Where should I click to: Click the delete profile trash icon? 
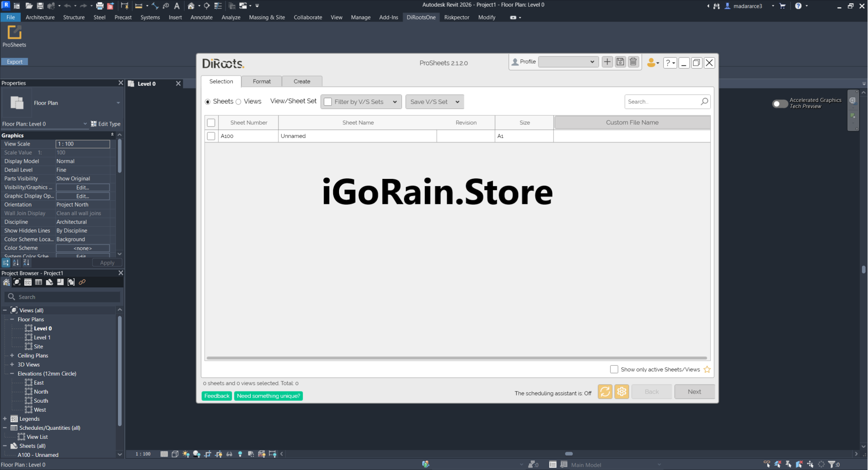pyautogui.click(x=633, y=62)
